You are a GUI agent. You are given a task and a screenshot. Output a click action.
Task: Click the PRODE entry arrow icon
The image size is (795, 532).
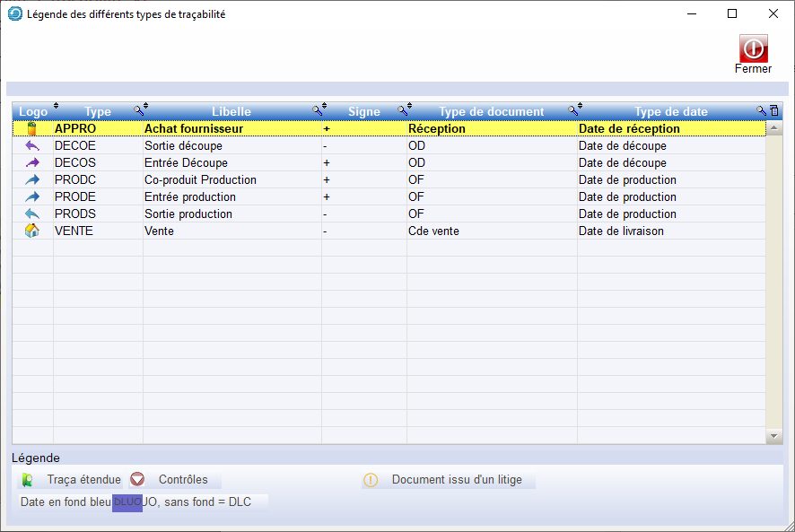click(x=32, y=197)
